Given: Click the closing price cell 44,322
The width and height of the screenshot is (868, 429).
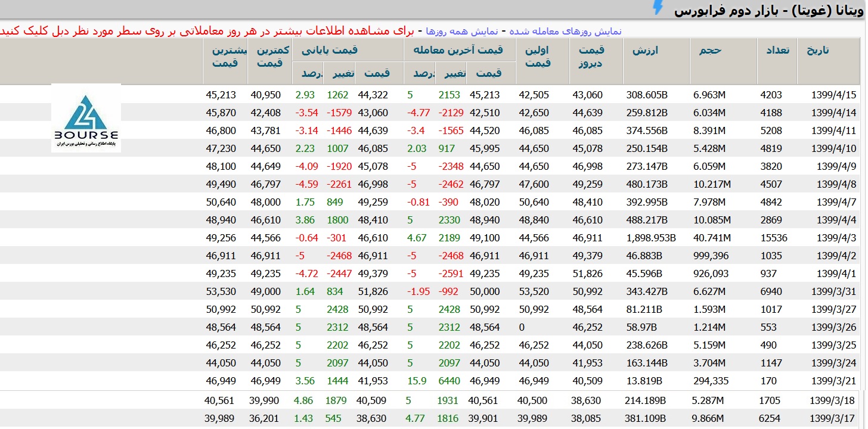Looking at the screenshot, I should pos(373,95).
